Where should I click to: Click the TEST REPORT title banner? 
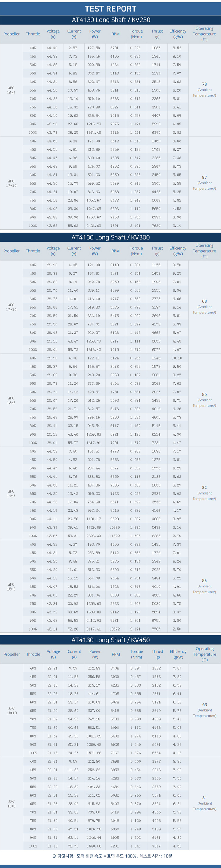(110, 9)
